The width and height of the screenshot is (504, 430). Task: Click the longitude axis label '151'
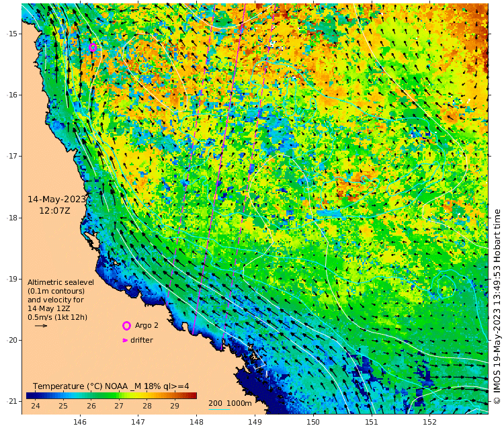[372, 422]
